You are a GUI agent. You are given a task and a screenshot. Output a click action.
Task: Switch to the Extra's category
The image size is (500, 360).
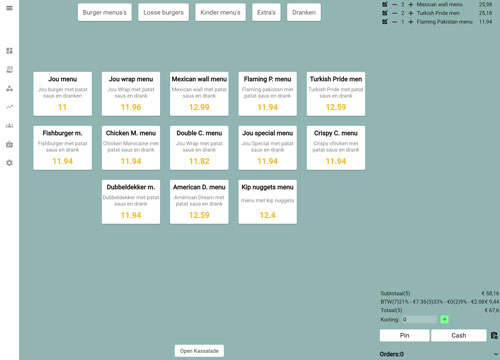[266, 12]
